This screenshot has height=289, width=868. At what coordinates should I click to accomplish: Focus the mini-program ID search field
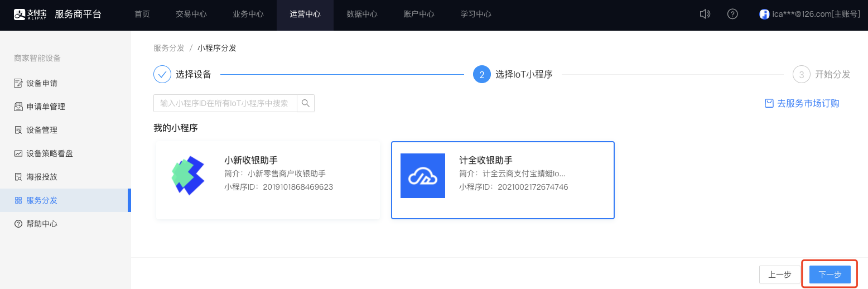225,103
